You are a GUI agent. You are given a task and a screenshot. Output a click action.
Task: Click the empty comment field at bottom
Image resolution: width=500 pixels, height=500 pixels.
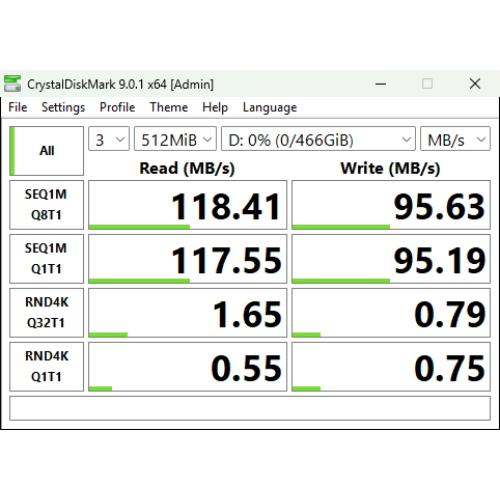point(250,408)
